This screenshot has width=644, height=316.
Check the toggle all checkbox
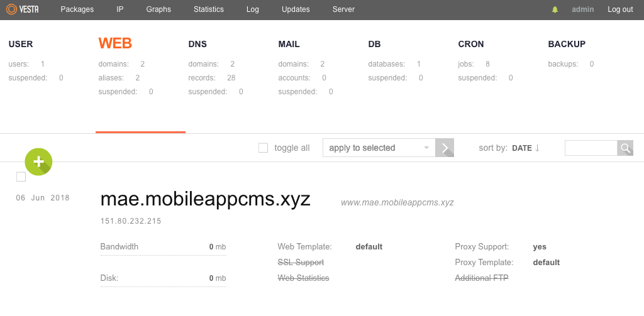click(264, 148)
